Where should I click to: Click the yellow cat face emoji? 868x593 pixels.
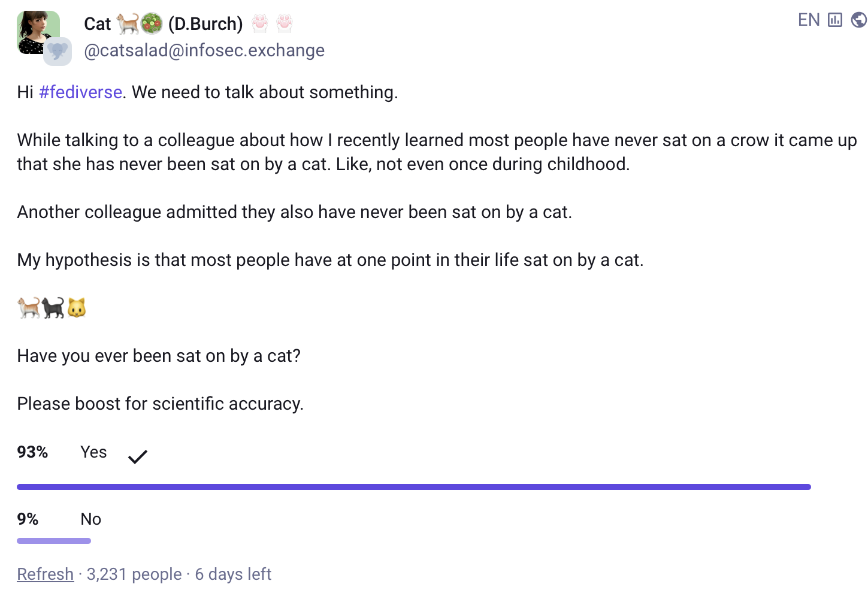[77, 308]
